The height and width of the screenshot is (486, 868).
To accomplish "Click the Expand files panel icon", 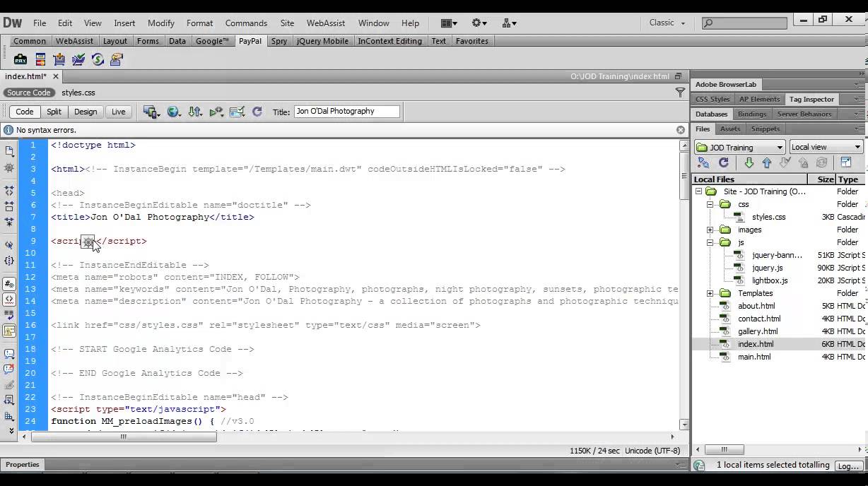I will (846, 163).
